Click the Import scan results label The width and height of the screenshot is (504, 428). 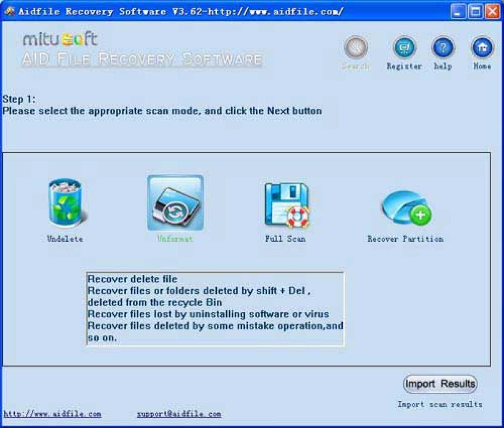click(x=439, y=405)
